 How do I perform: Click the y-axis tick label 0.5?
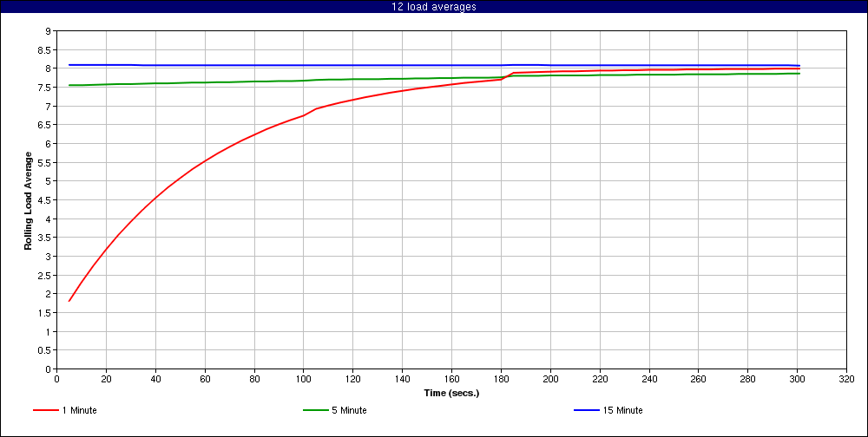pos(45,350)
